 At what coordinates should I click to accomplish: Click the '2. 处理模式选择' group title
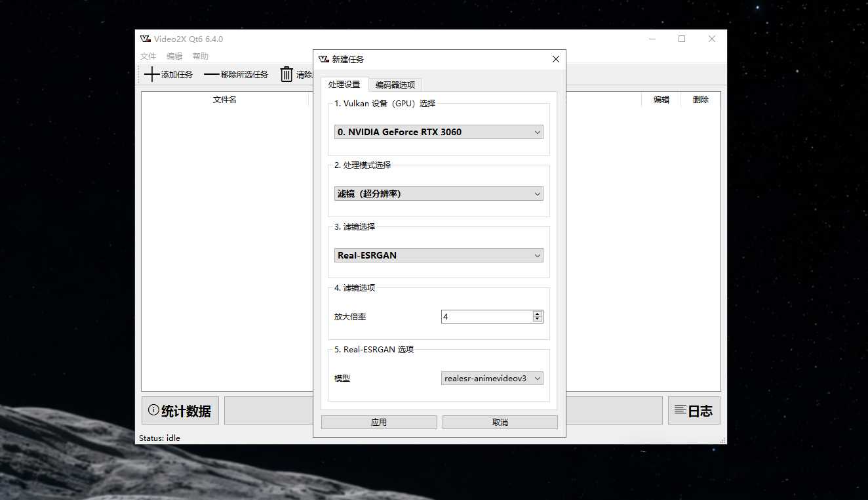click(363, 165)
